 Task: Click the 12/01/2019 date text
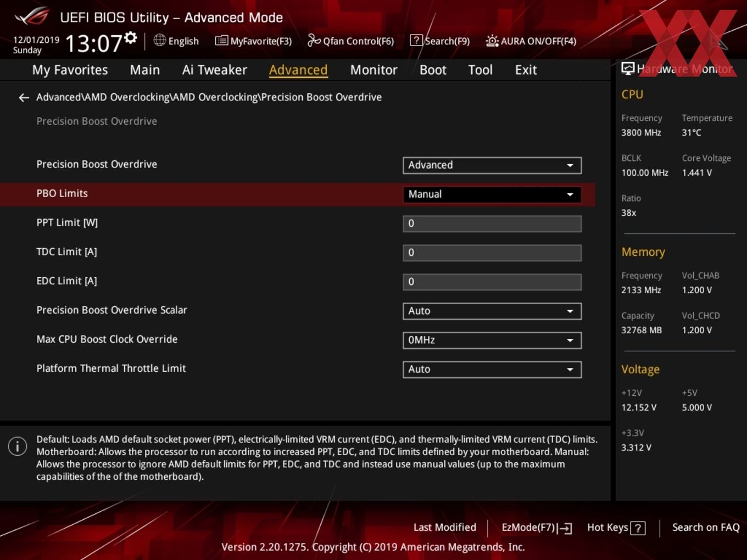[x=36, y=40]
